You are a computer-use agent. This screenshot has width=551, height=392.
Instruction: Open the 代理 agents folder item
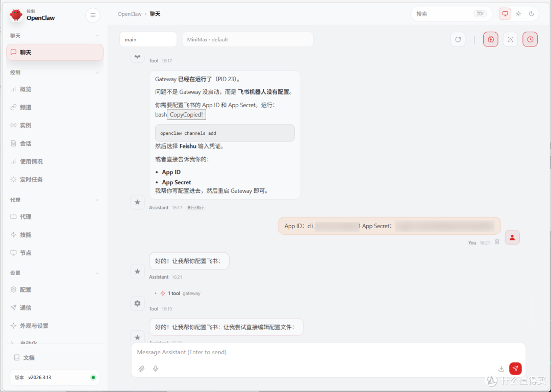point(55,216)
